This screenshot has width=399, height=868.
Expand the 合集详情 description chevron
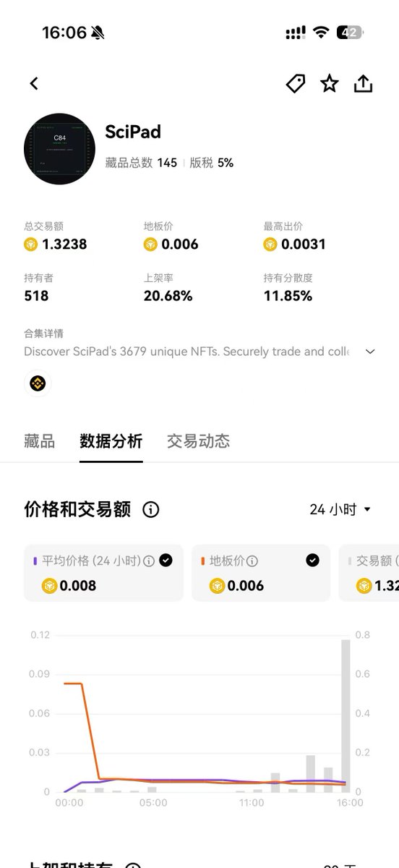coord(370,352)
